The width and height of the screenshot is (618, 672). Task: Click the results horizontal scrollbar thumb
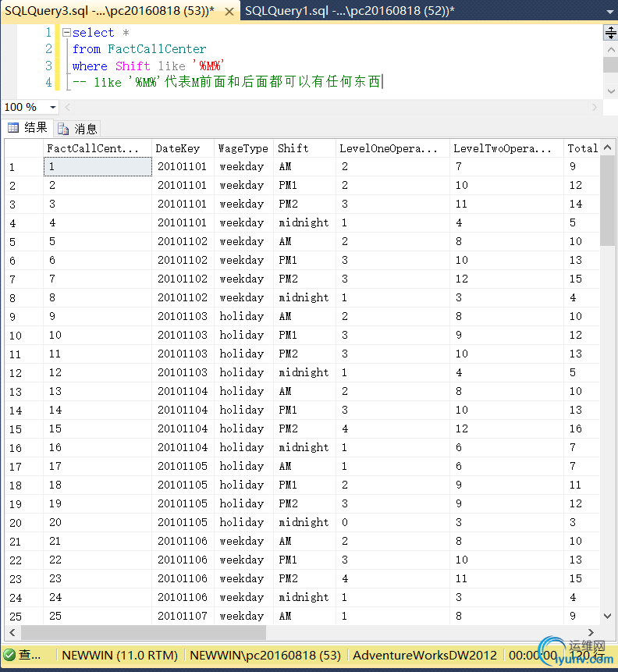144,632
